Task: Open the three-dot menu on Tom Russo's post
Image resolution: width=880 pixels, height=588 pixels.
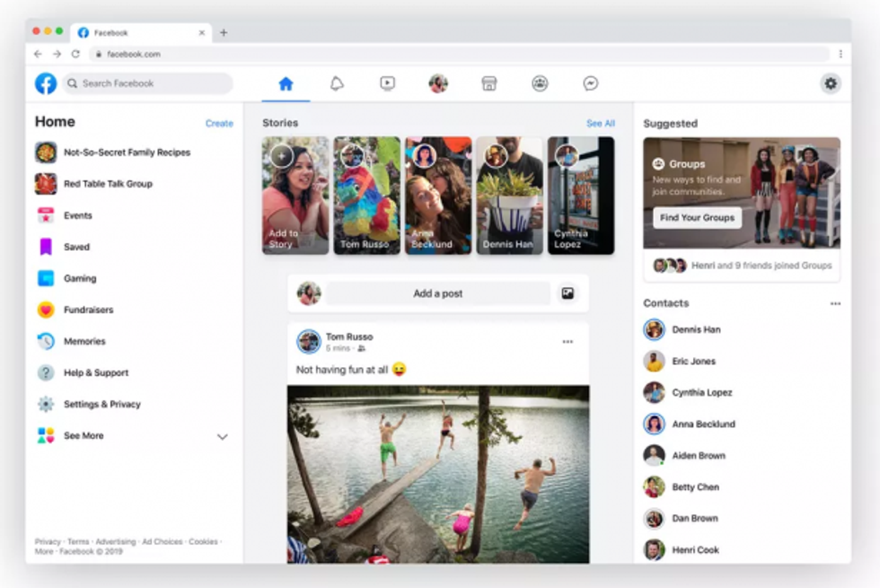Action: (x=568, y=342)
